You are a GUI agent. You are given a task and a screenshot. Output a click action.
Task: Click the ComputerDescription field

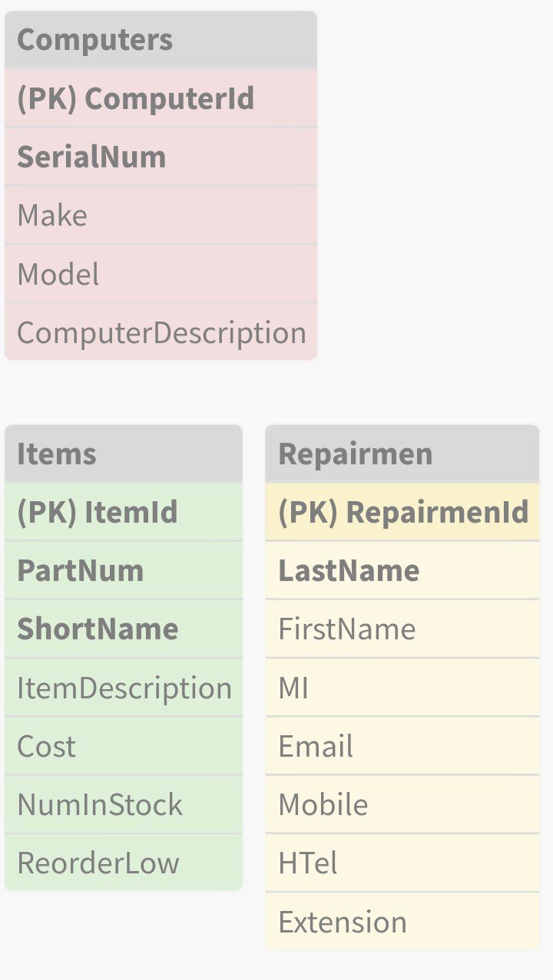click(x=161, y=332)
